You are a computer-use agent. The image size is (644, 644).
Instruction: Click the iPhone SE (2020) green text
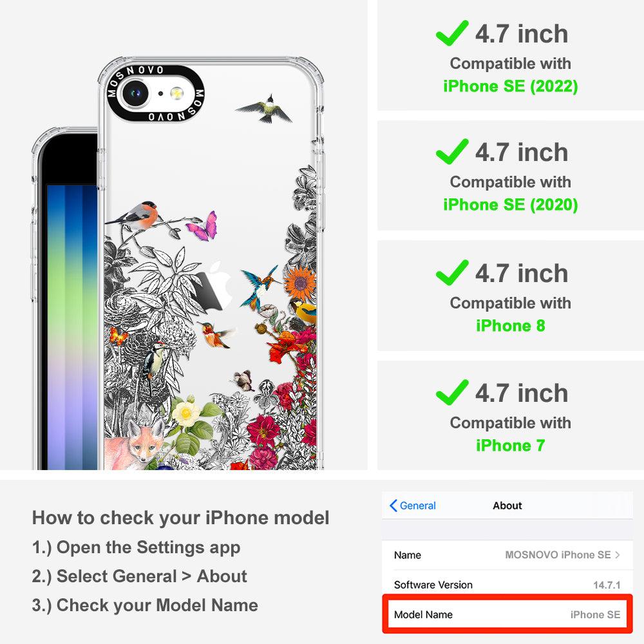(x=511, y=205)
